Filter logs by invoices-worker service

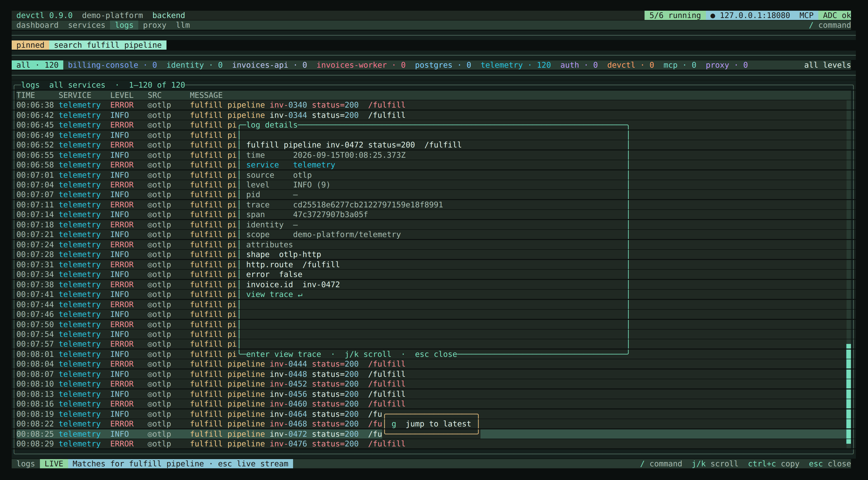click(361, 65)
